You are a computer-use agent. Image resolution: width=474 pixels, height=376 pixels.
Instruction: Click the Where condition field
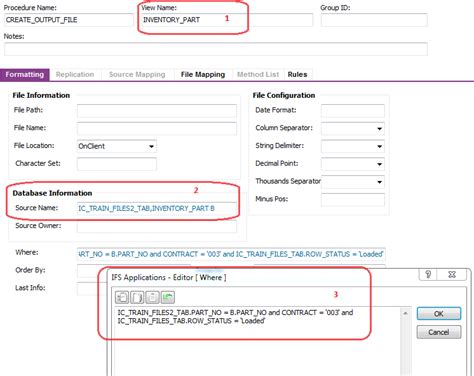[x=231, y=254]
